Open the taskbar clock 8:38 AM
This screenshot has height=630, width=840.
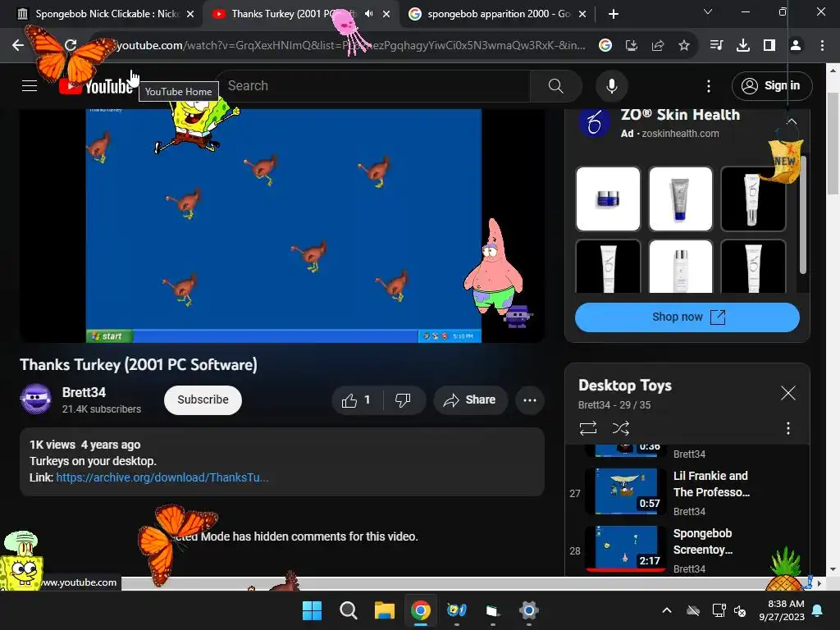(x=782, y=610)
